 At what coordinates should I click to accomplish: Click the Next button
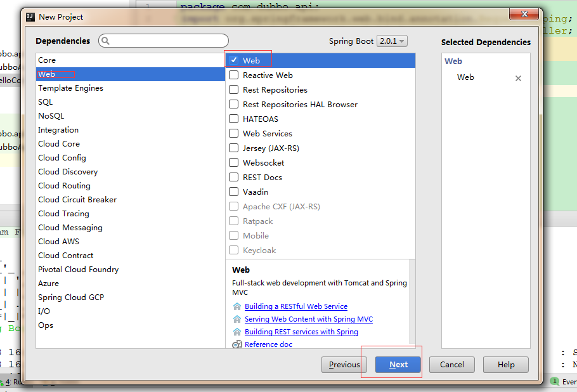pyautogui.click(x=398, y=364)
